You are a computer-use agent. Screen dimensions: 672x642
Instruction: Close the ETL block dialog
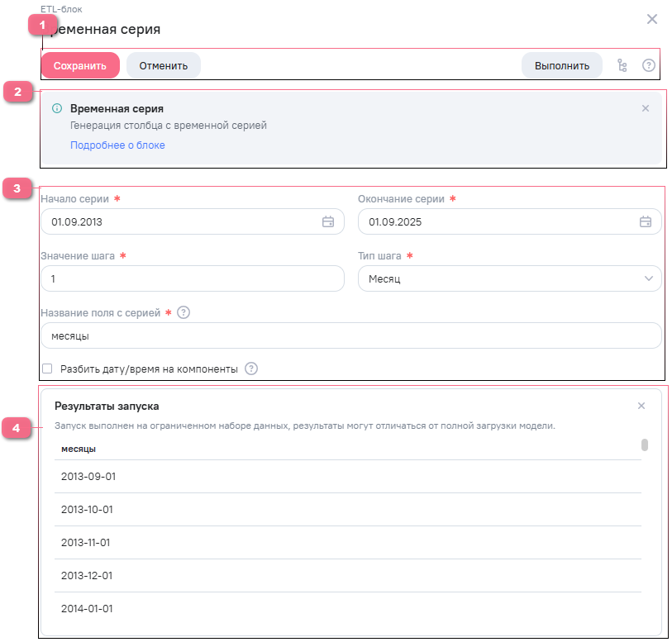(652, 19)
